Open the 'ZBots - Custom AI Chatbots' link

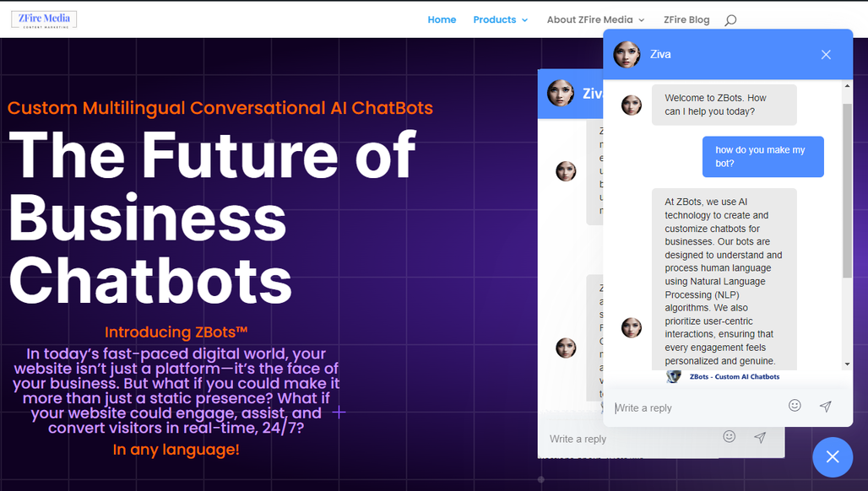[x=734, y=376]
